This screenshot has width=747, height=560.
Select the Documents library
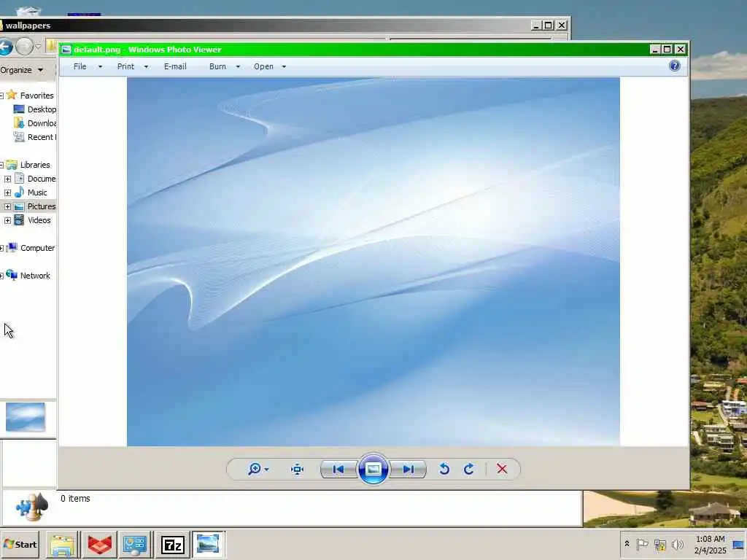42,179
